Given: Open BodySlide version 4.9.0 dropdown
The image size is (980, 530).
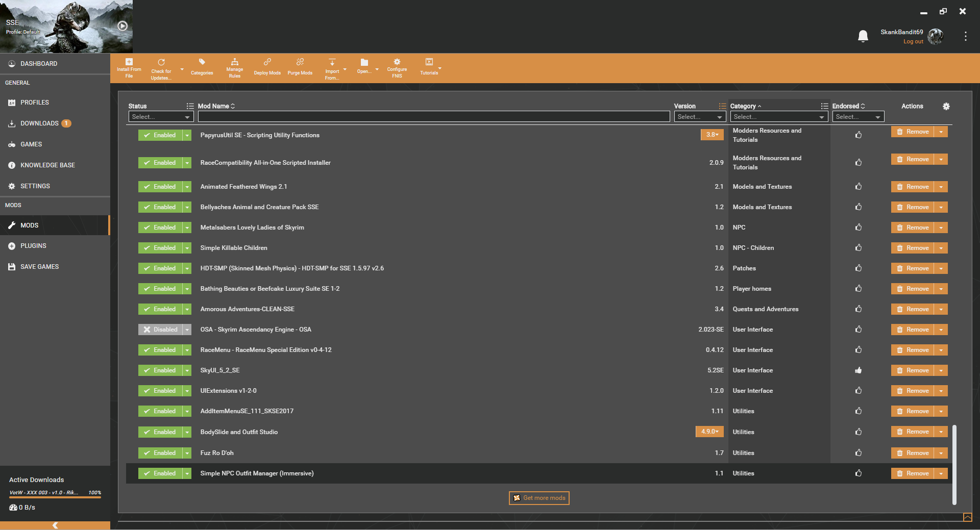Looking at the screenshot, I should point(709,432).
